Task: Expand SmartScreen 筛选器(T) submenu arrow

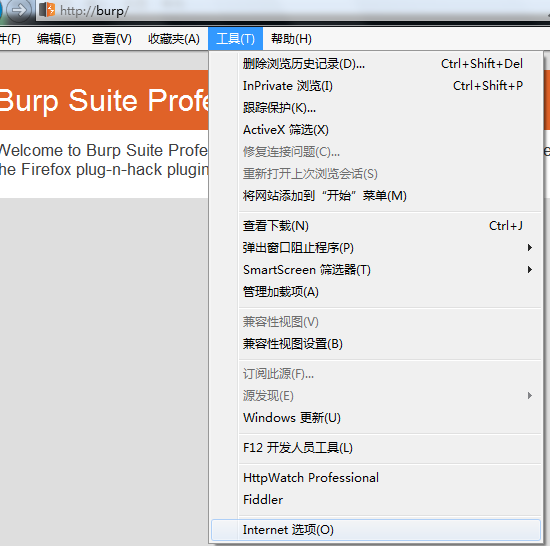Action: [x=530, y=270]
